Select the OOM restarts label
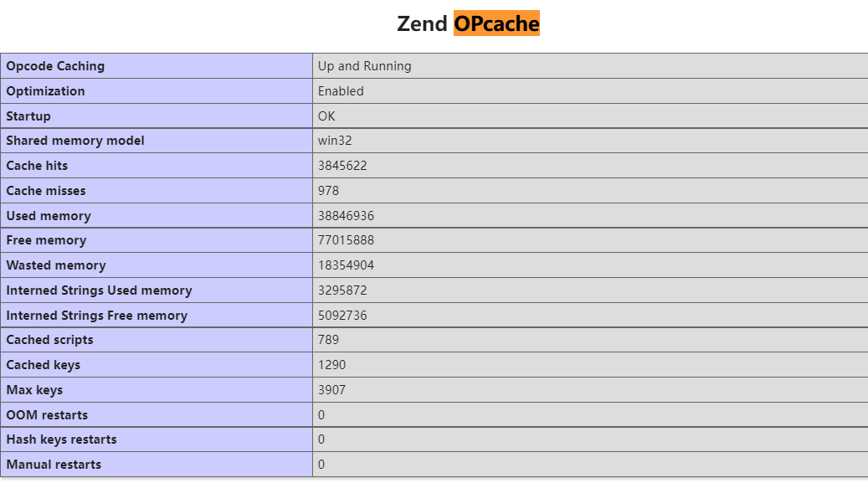868x483 pixels. click(47, 415)
